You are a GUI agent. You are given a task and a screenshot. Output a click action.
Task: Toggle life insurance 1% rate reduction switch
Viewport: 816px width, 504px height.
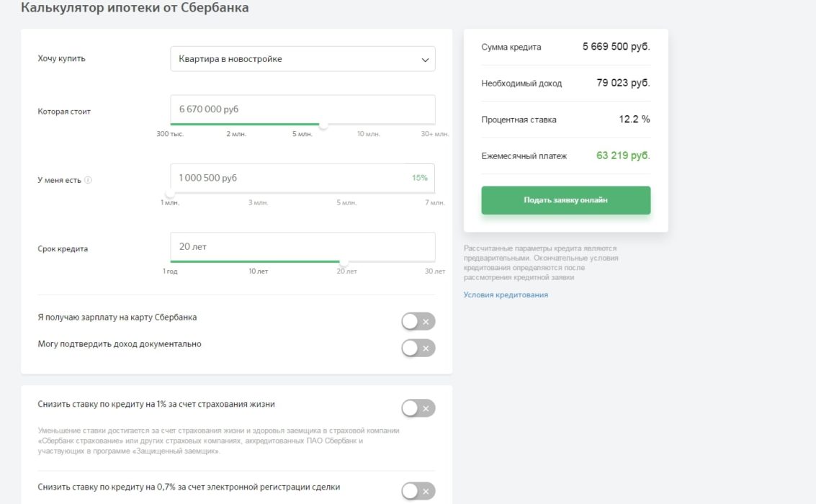point(418,408)
